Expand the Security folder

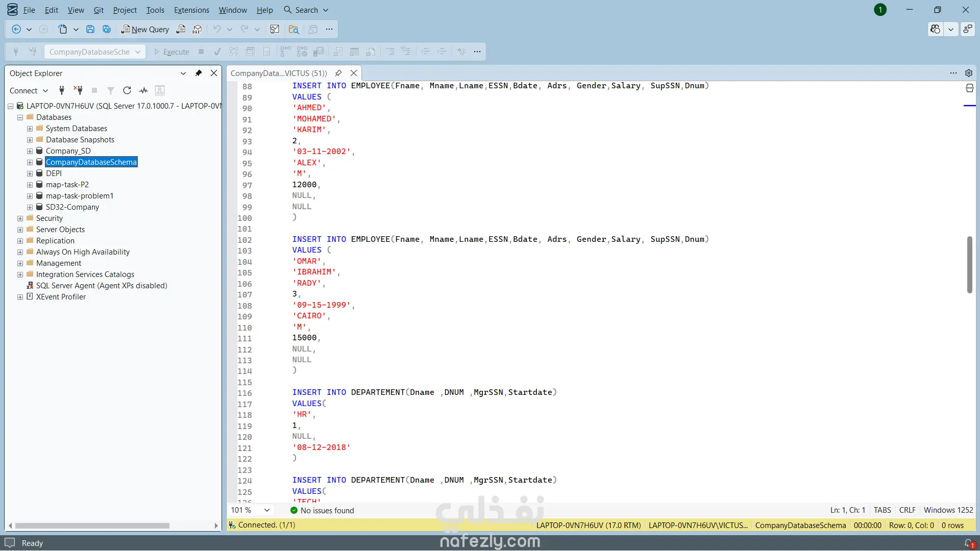click(x=20, y=218)
